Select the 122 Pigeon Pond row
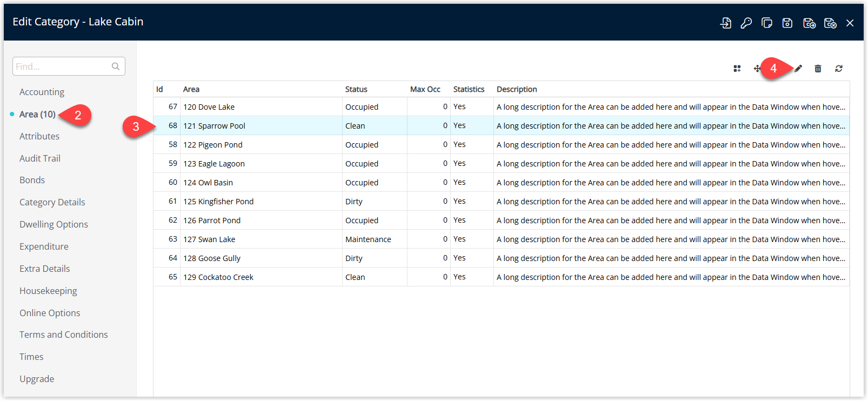Screen dimensions: 868x401 [x=501, y=145]
